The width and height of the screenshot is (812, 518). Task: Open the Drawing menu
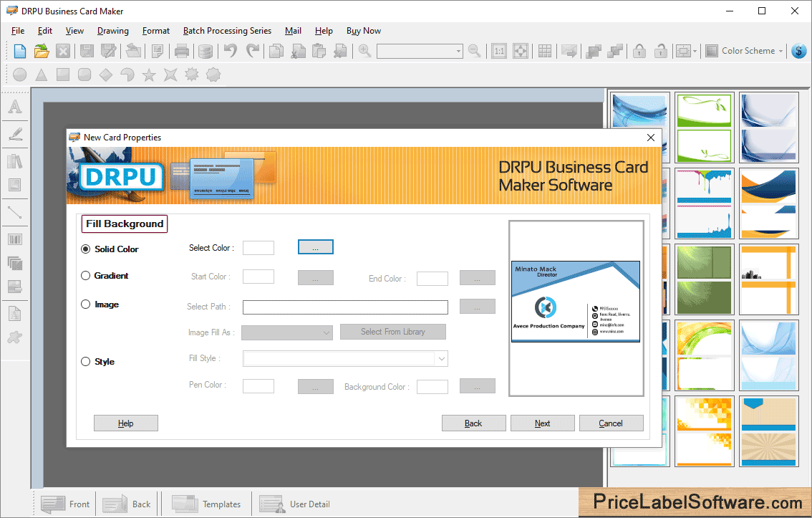[x=113, y=31]
